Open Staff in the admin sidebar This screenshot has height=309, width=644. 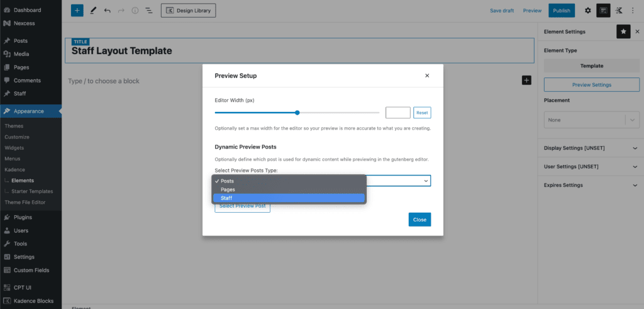coord(31,93)
